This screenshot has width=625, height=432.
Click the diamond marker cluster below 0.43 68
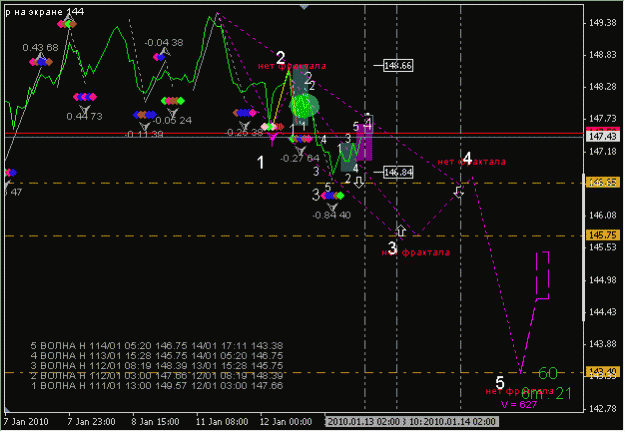point(41,62)
